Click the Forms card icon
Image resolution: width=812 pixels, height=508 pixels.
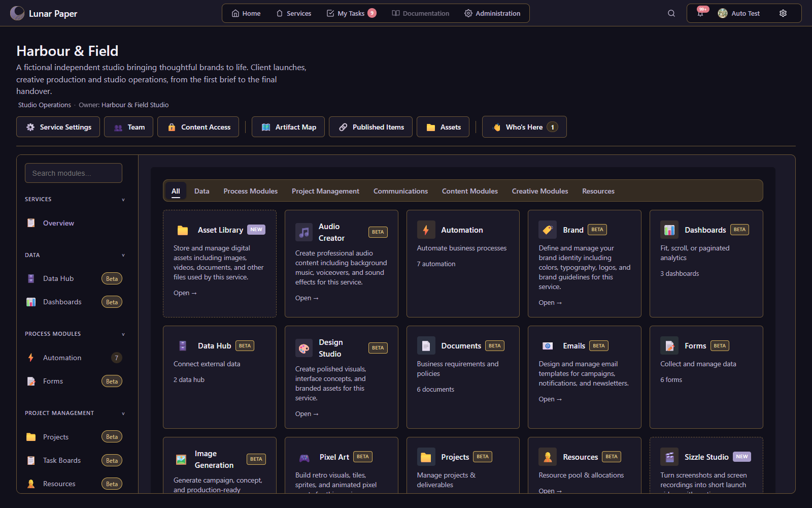(x=669, y=345)
